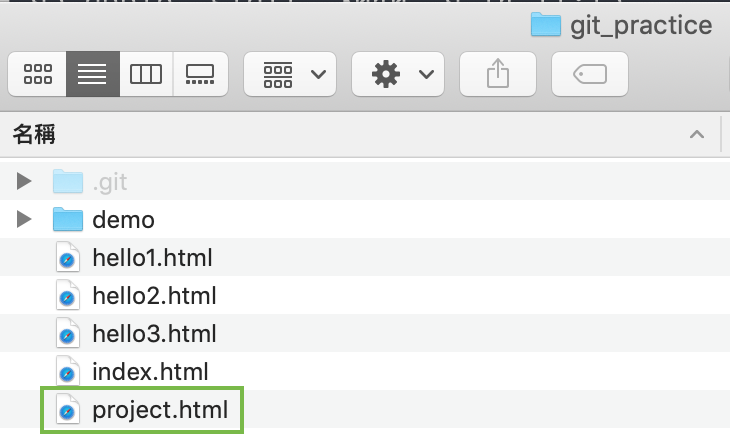
Task: Toggle sort direction with the header arrow
Action: point(696,135)
